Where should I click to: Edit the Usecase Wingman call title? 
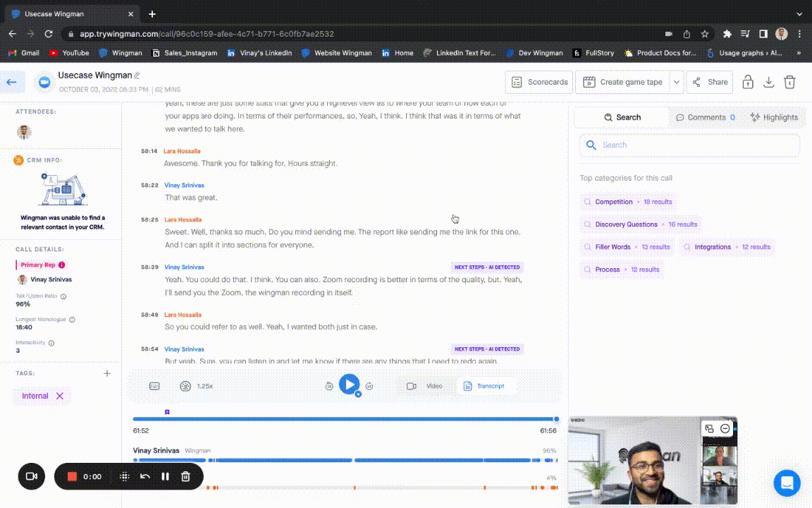(x=137, y=75)
